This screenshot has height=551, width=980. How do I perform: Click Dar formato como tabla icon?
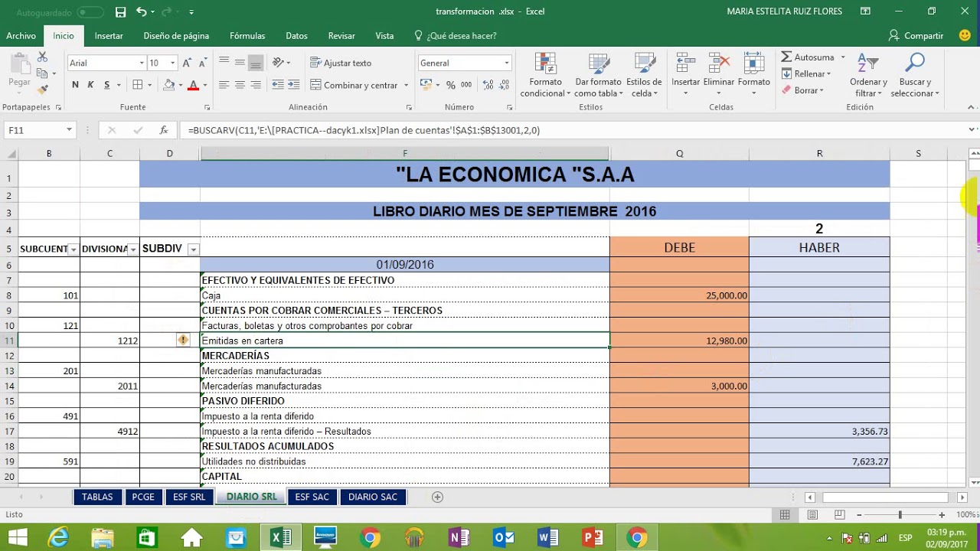click(598, 75)
